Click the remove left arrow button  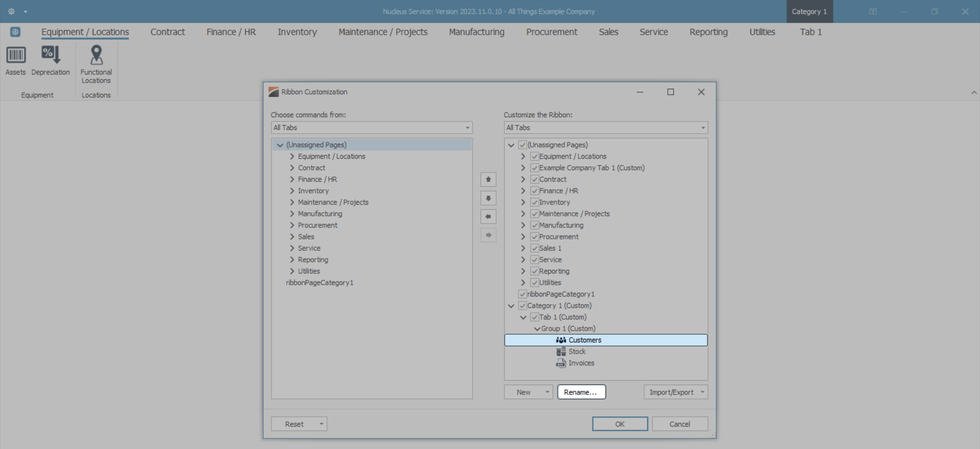point(488,216)
